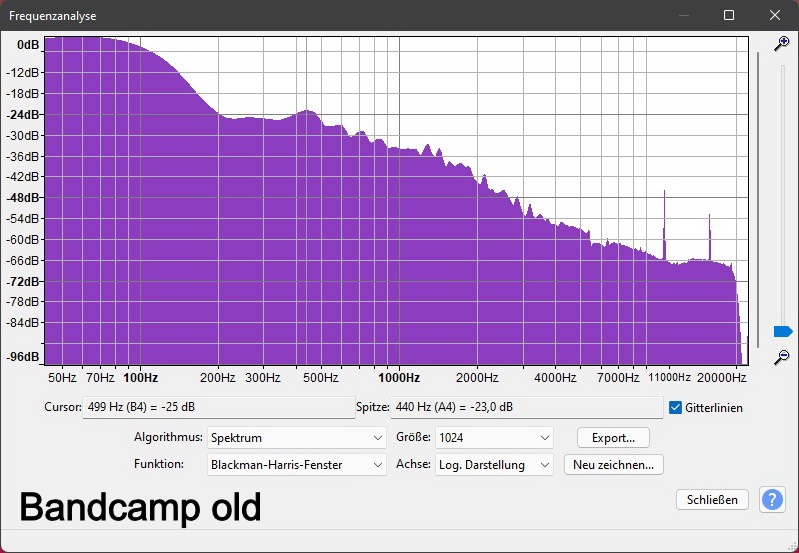Click the -96dB label on the level axis
799x553 pixels.
(22, 357)
